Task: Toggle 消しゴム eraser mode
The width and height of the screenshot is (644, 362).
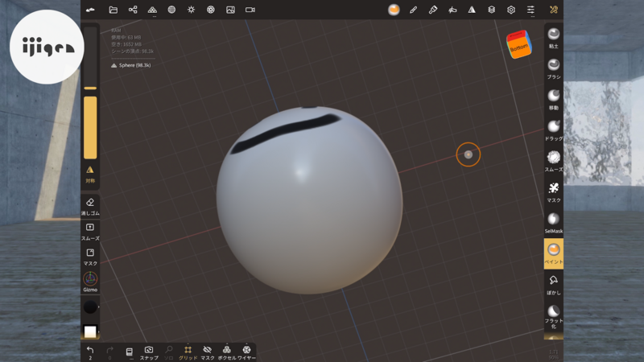Action: point(90,206)
